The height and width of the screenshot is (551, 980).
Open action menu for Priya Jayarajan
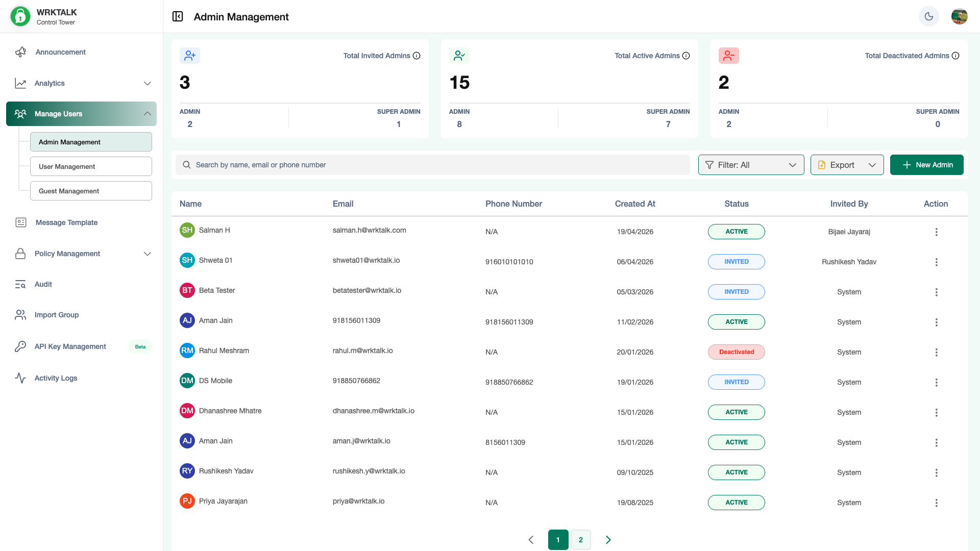point(936,503)
